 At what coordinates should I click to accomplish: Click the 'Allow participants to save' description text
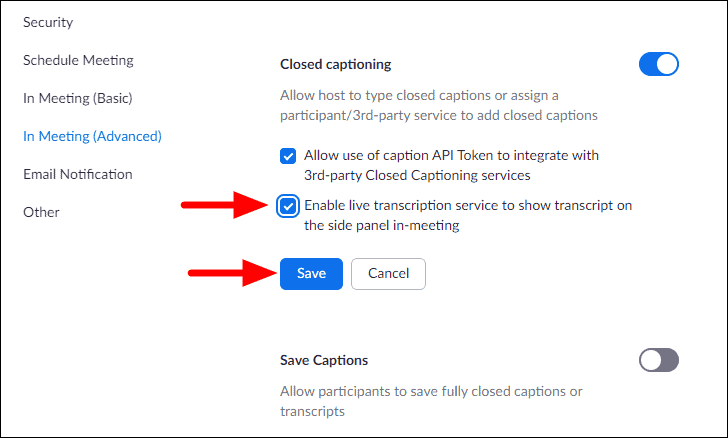(x=431, y=401)
